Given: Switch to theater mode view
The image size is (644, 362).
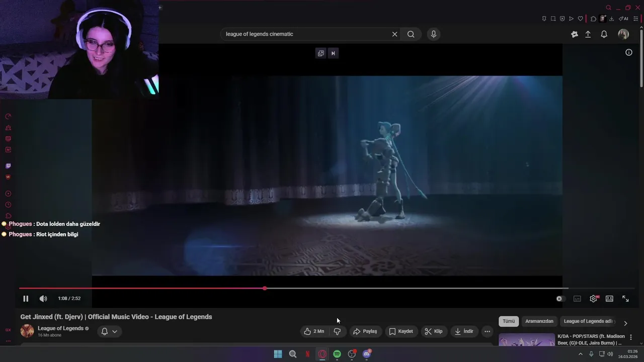Looking at the screenshot, I should (x=609, y=299).
